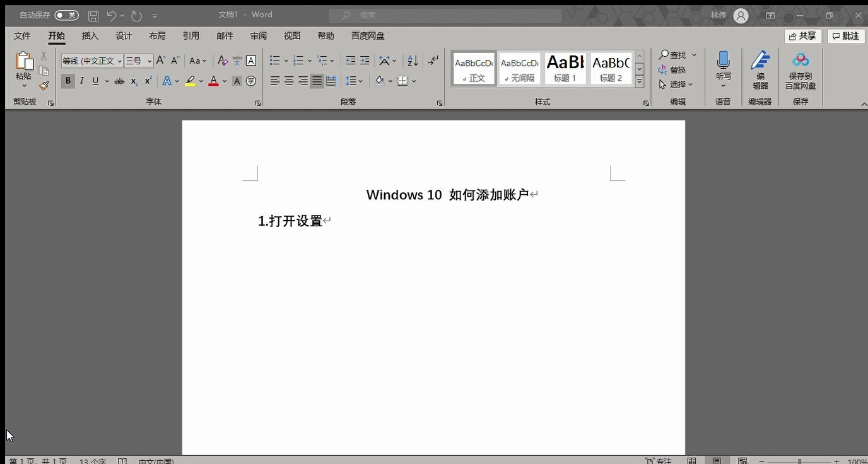Click the Comments (批注) button
Image resolution: width=868 pixels, height=464 pixels.
(846, 36)
